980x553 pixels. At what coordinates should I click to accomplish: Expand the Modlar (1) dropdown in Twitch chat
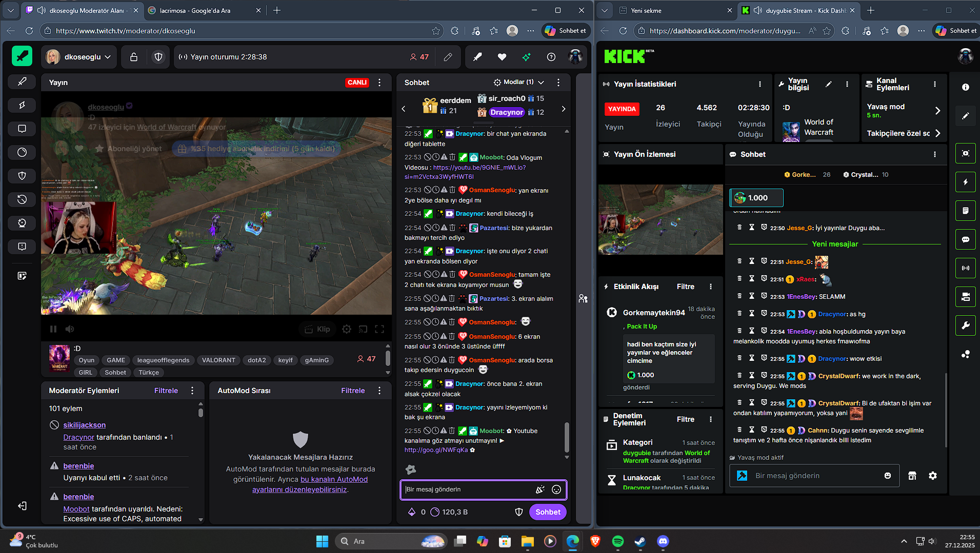[x=518, y=82]
